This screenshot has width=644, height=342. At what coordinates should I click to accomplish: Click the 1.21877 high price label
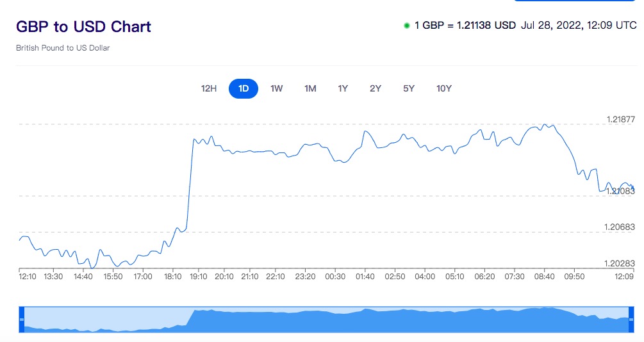(620, 120)
